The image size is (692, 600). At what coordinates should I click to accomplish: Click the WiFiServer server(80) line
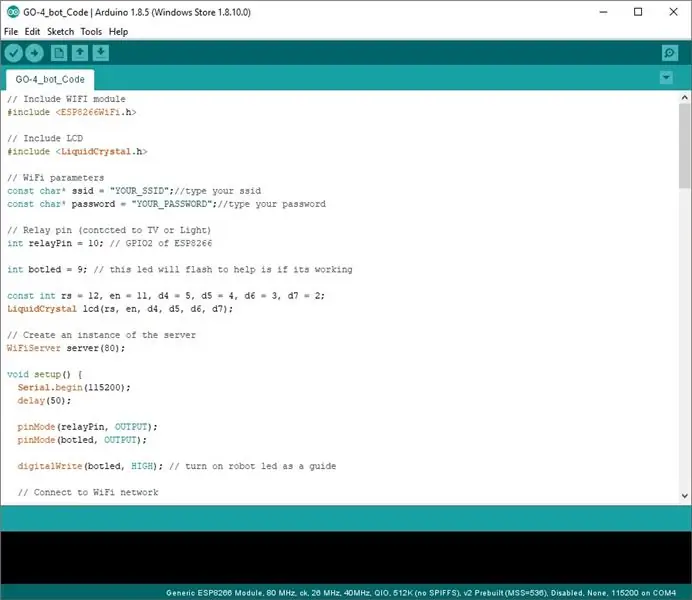(x=66, y=348)
